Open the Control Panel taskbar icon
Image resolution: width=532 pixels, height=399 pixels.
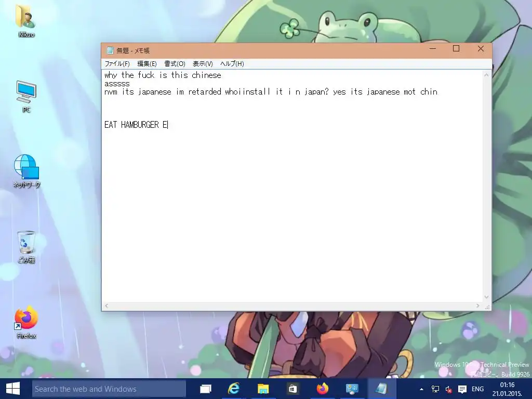point(352,389)
